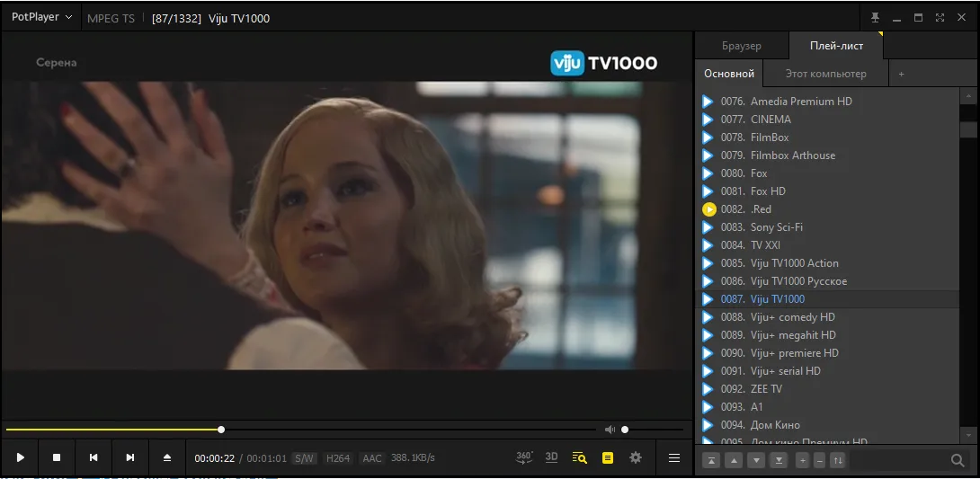The image size is (980, 479).
Task: Open the settings gear in the control bar
Action: tap(636, 457)
